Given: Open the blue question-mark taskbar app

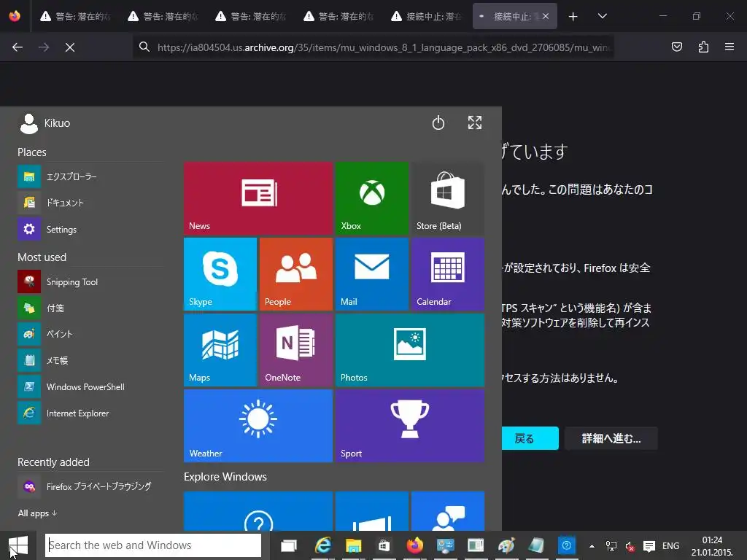Looking at the screenshot, I should pos(566,545).
